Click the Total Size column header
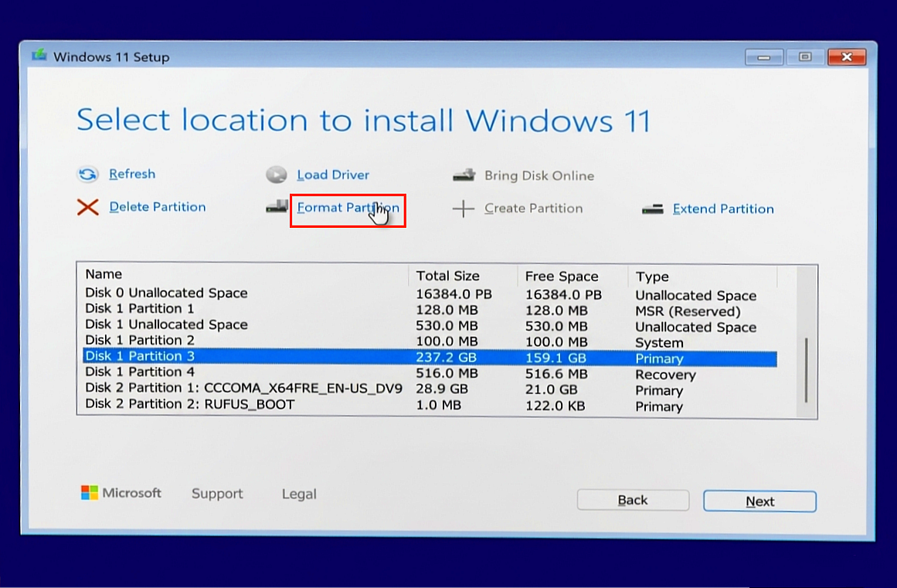Screen dimensions: 897x588 [x=463, y=276]
